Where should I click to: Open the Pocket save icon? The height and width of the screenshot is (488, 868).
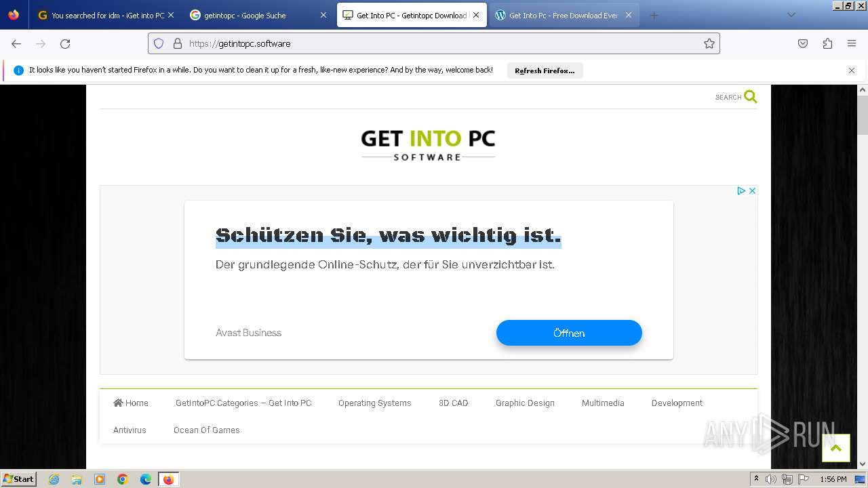pos(803,43)
